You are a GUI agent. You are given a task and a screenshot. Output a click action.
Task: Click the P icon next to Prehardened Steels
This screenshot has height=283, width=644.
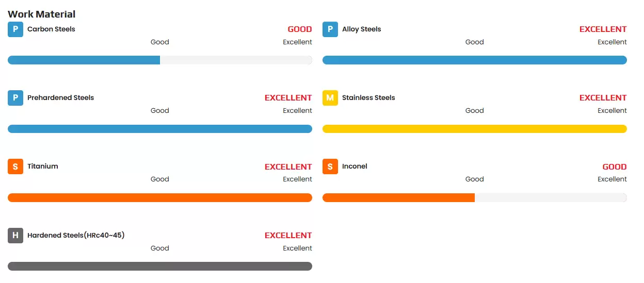(x=15, y=98)
